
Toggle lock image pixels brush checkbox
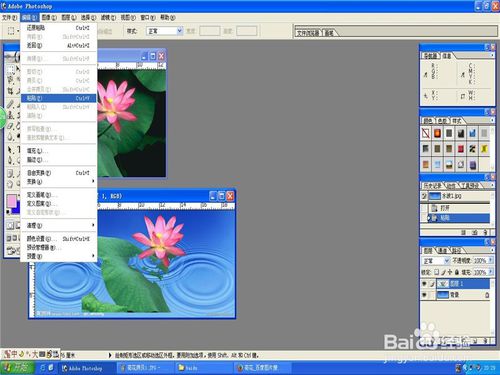coord(443,272)
